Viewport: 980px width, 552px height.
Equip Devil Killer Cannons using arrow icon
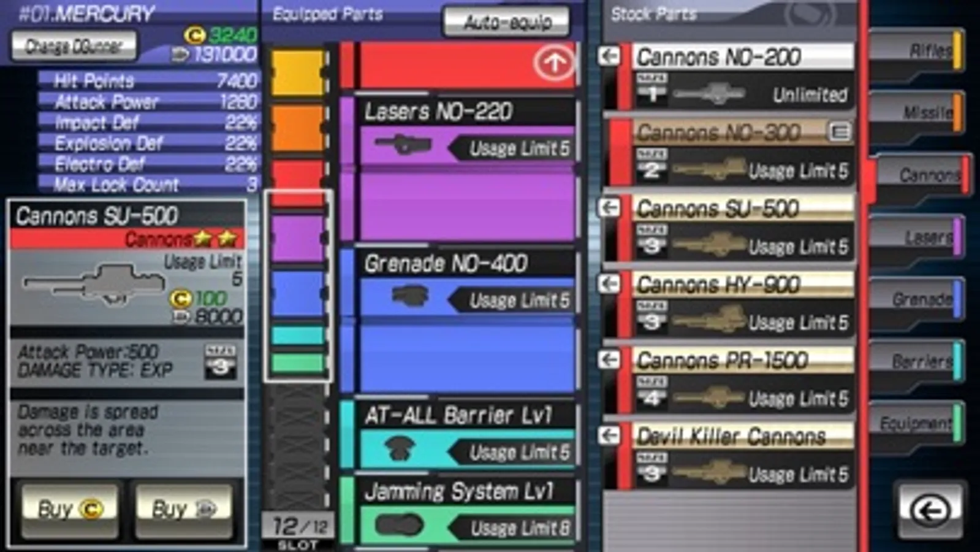tap(609, 435)
